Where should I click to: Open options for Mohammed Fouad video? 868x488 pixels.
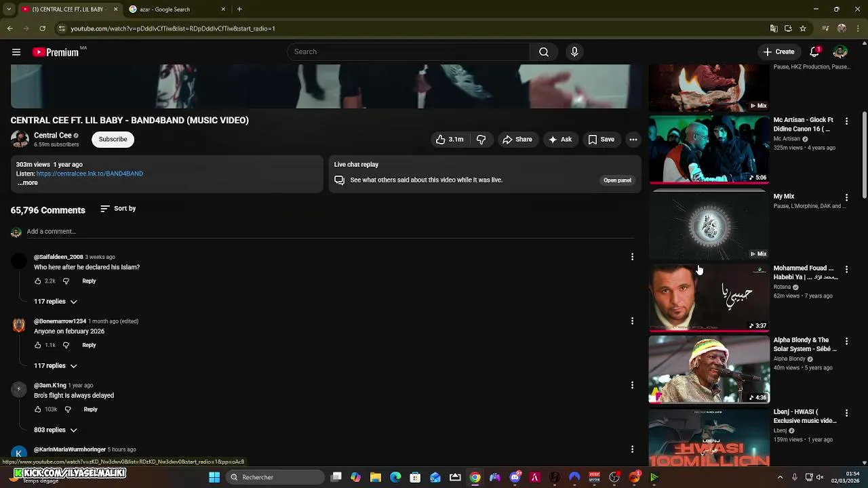coord(846,269)
